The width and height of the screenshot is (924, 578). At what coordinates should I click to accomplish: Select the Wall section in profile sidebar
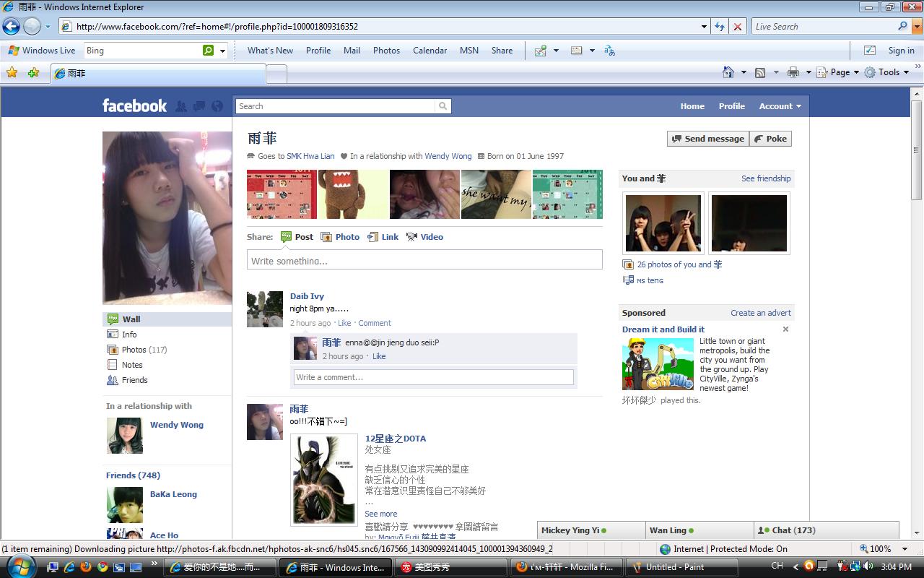tap(167, 319)
